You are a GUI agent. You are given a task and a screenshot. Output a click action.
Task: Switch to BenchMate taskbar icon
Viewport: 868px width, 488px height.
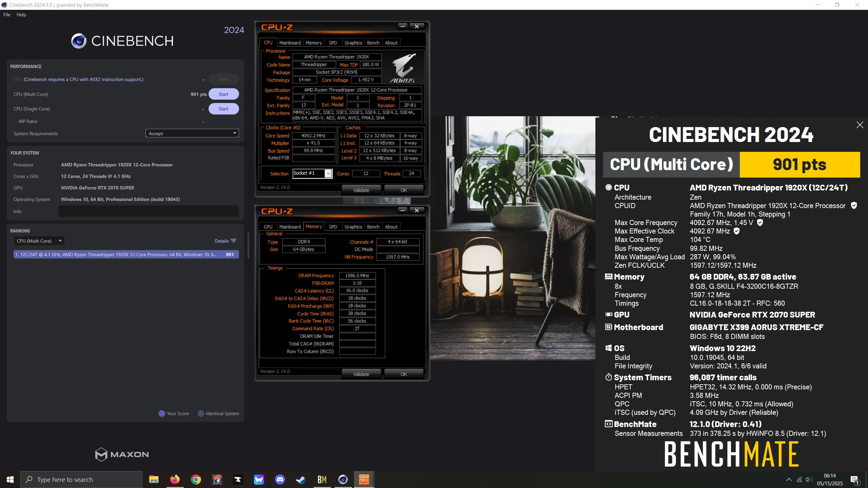(x=322, y=480)
